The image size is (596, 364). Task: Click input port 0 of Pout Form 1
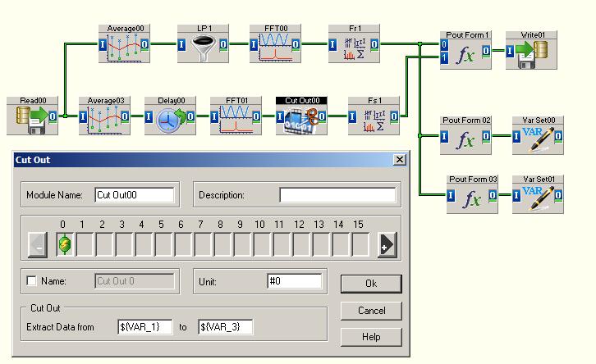click(444, 44)
